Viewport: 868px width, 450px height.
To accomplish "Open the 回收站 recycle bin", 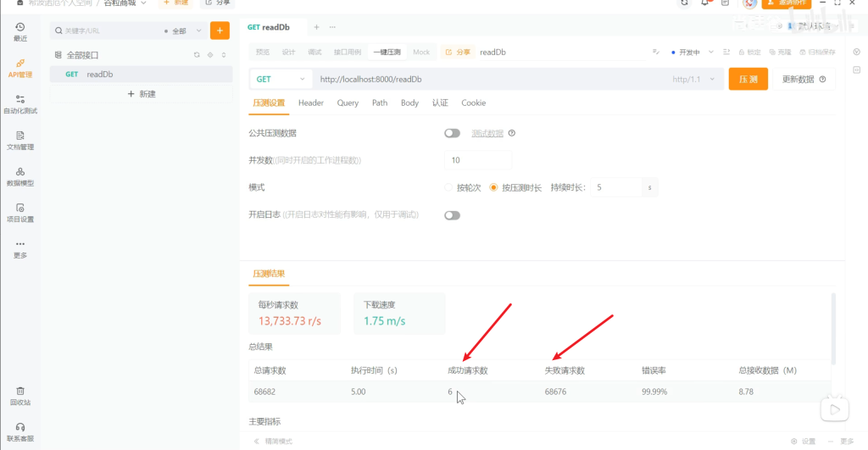I will tap(19, 396).
